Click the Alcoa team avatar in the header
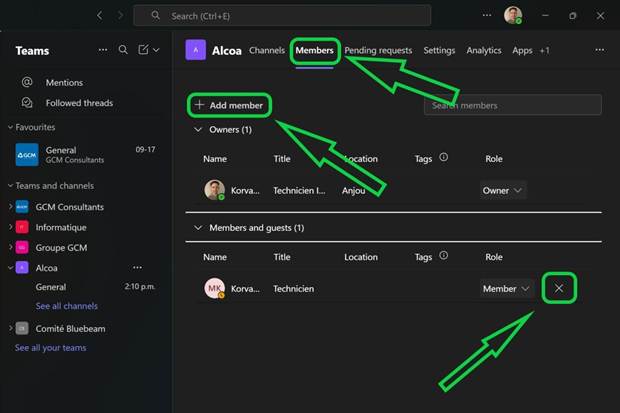 pyautogui.click(x=196, y=50)
